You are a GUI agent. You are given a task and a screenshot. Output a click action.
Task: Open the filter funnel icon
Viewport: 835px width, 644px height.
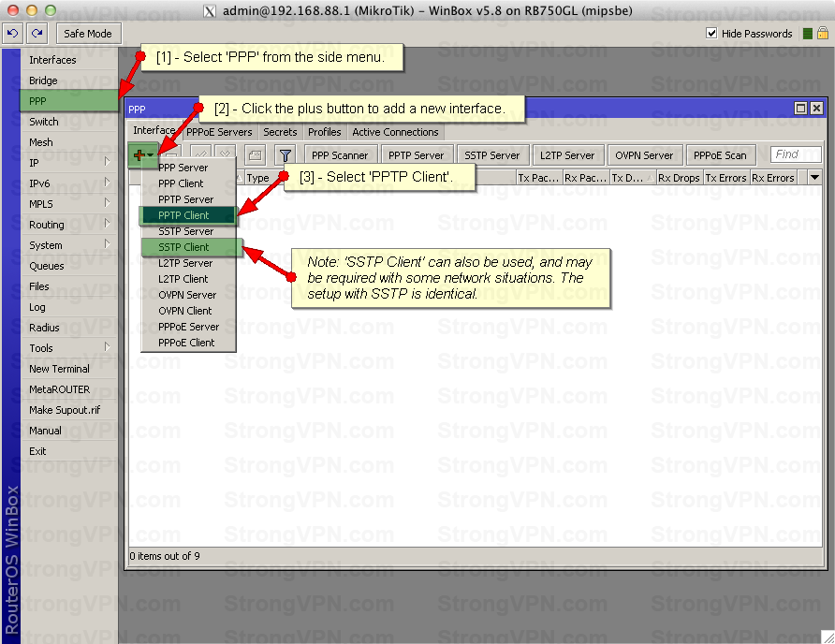pyautogui.click(x=285, y=155)
